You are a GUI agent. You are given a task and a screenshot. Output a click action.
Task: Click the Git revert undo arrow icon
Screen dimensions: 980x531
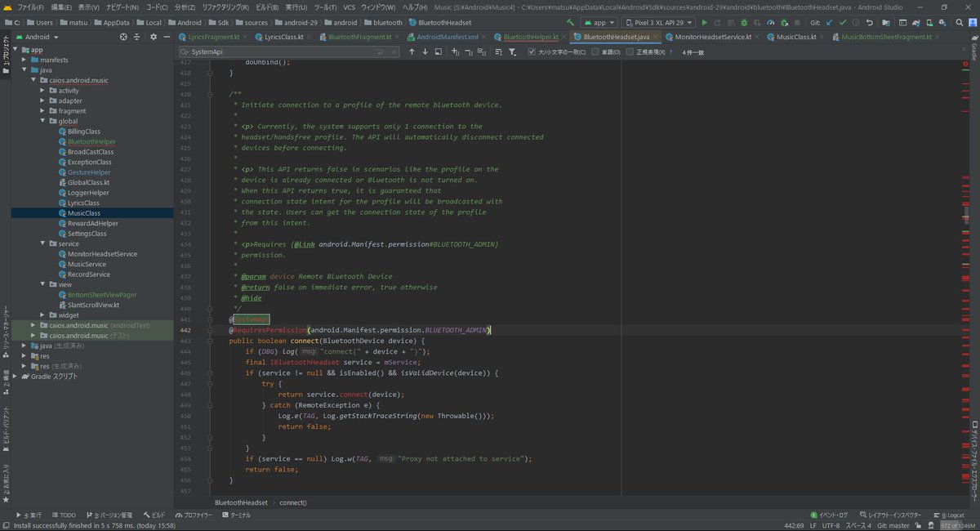[x=869, y=23]
